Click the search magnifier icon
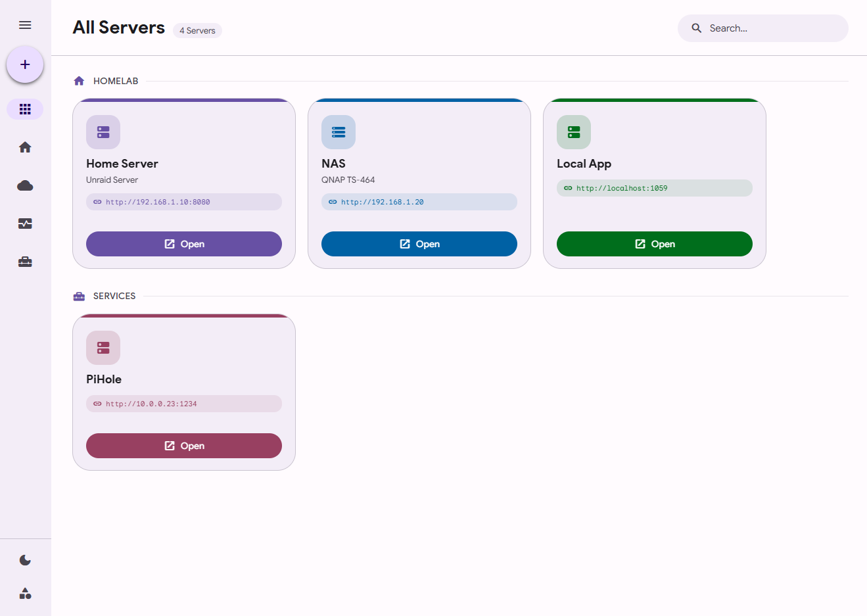867x616 pixels. pos(697,28)
